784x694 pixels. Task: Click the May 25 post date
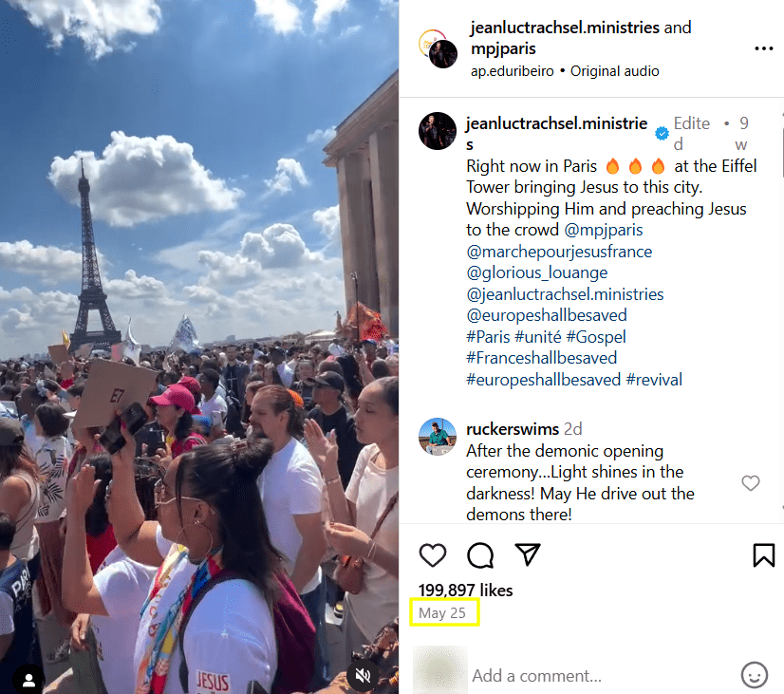tap(442, 612)
